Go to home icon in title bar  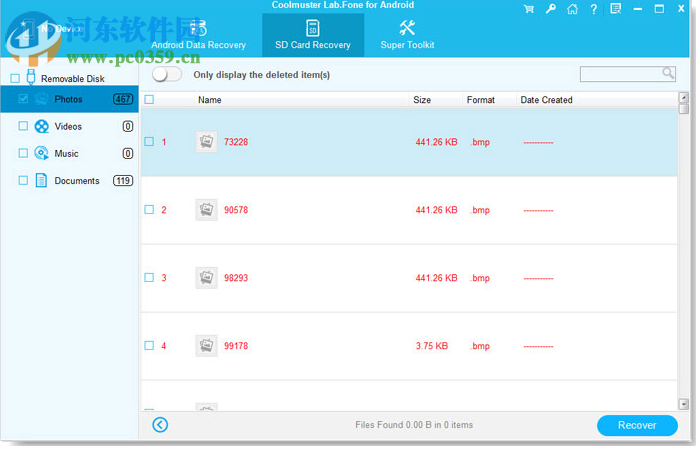click(572, 9)
